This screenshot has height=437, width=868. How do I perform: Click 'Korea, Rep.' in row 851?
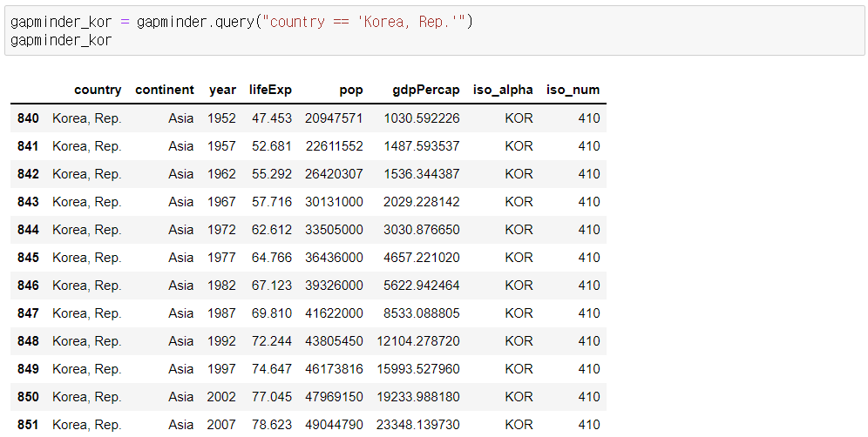point(87,425)
